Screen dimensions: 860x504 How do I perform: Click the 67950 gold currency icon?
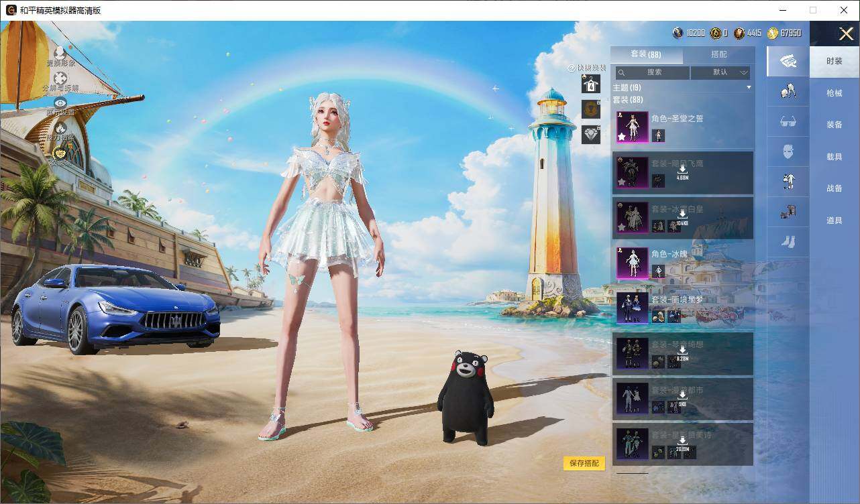click(x=773, y=32)
